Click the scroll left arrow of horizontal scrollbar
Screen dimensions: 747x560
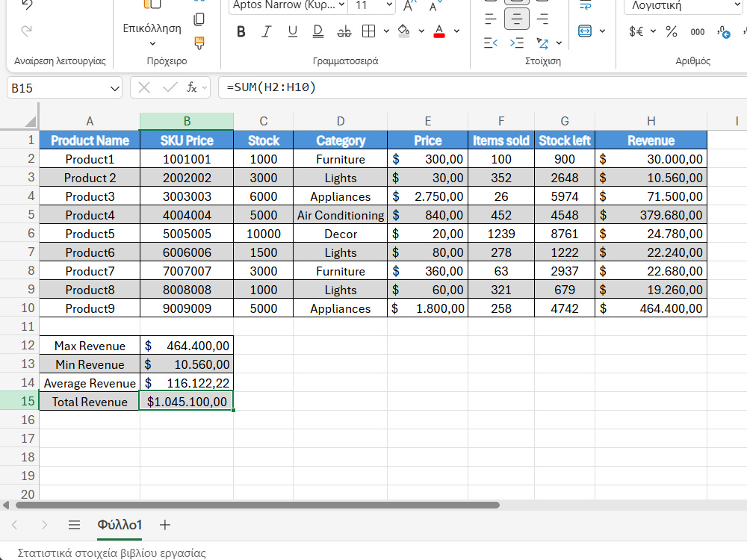tap(6, 505)
